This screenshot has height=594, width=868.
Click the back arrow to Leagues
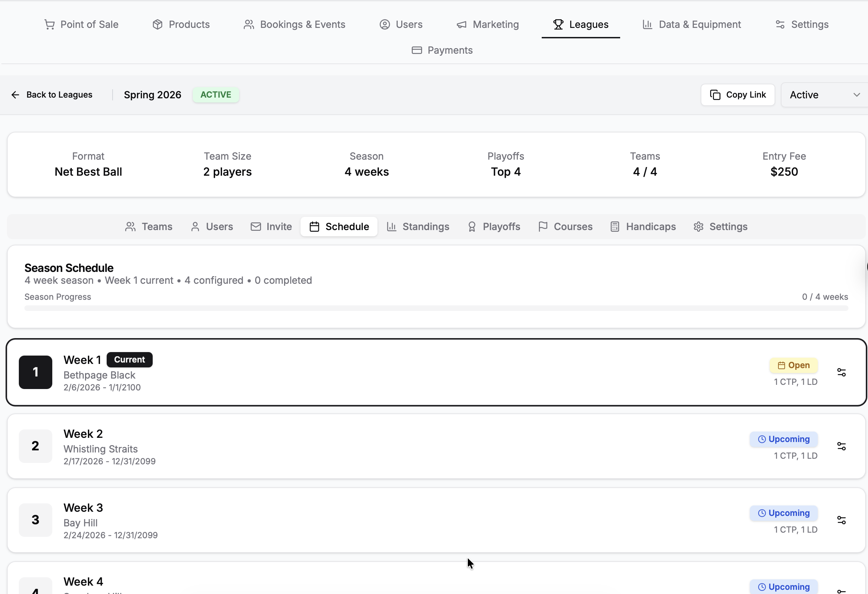(15, 95)
